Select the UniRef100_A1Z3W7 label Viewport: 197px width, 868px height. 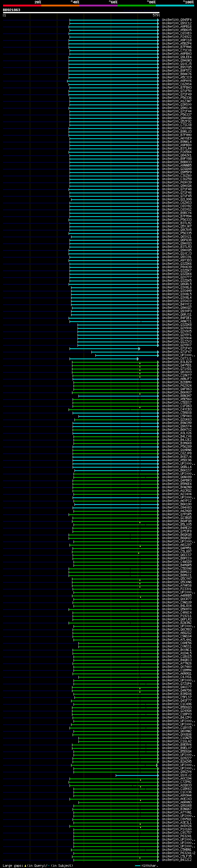coord(177,101)
